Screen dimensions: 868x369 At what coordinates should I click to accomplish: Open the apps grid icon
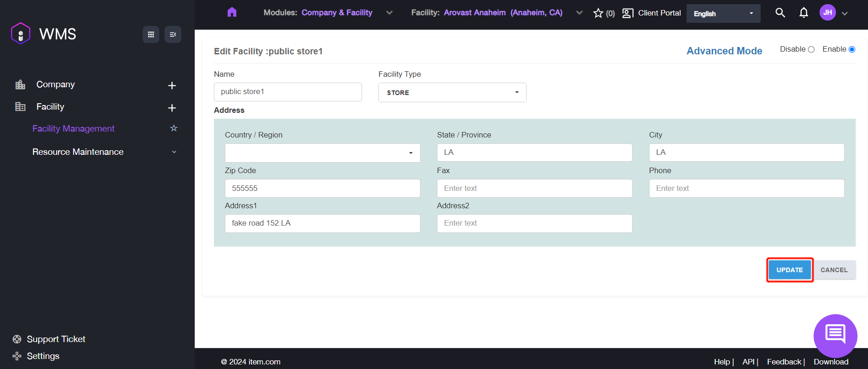pos(151,35)
